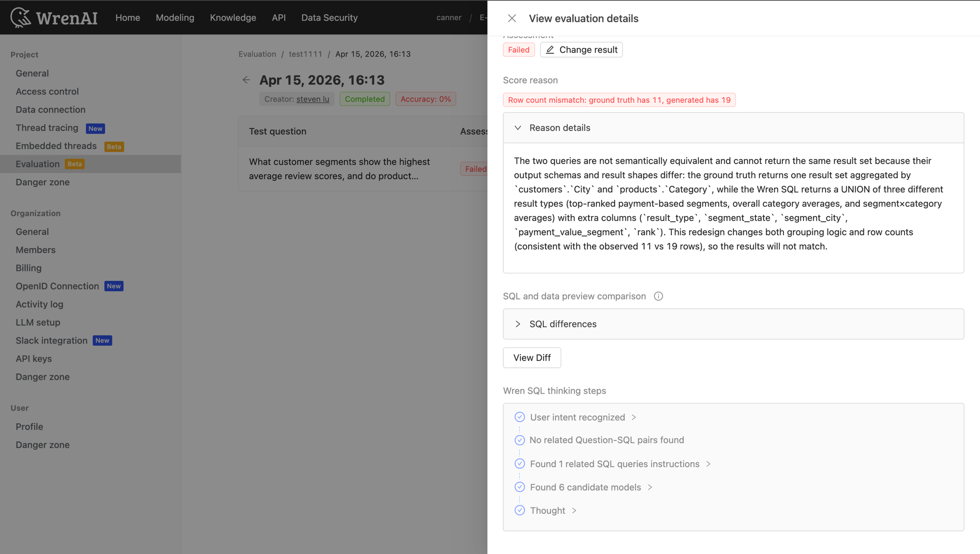The image size is (980, 554).
Task: Click the info icon beside SQL comparison heading
Action: point(659,296)
